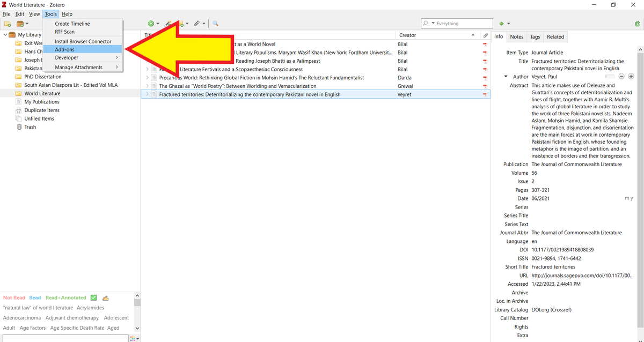Toggle the colored tags filter icon

pos(105,298)
